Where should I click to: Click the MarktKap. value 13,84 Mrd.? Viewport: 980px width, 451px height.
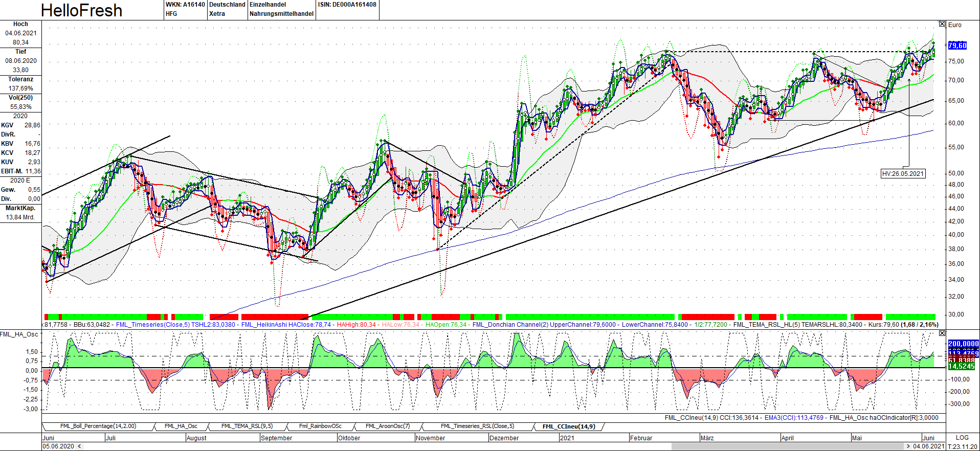click(20, 217)
